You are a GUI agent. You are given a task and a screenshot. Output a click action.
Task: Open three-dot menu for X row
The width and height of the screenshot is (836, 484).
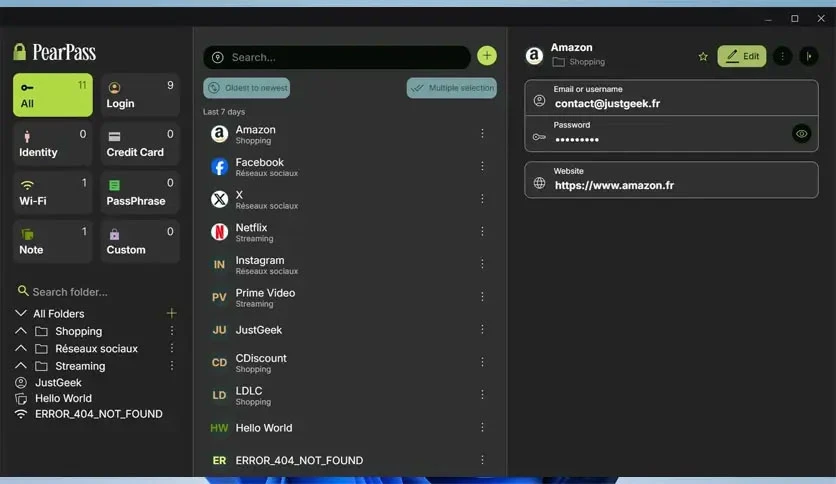(482, 199)
